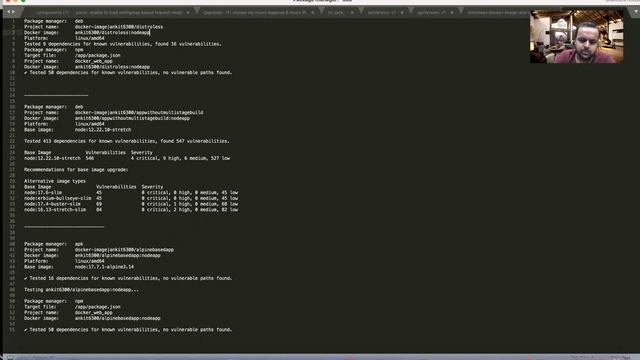Image resolution: width=640 pixels, height=360 pixels.
Task: Close the 'unable to load ConfigMap' tab
Action: pyautogui.click(x=188, y=13)
